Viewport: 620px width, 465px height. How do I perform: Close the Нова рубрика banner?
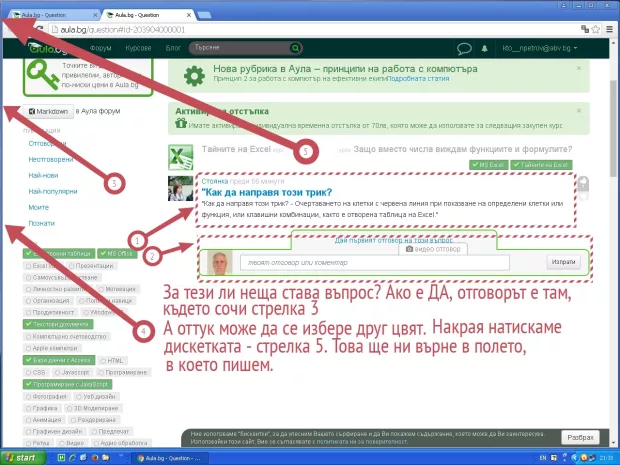coord(579,68)
